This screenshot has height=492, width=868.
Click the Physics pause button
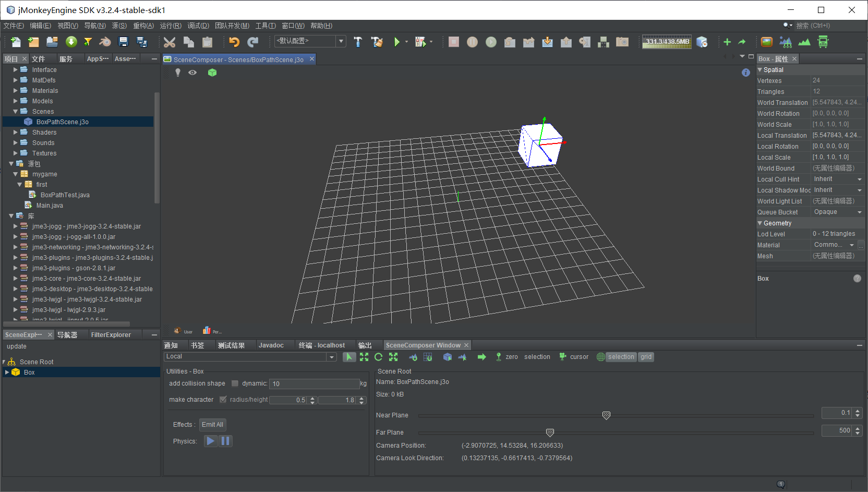(x=225, y=441)
